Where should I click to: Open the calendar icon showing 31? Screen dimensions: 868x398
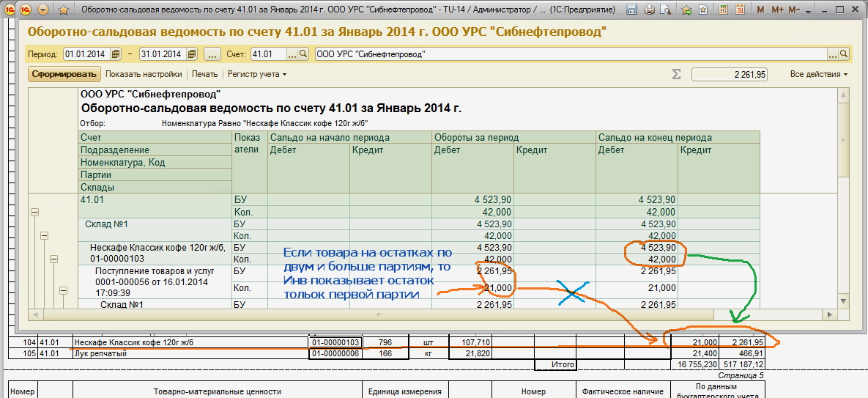[x=740, y=10]
